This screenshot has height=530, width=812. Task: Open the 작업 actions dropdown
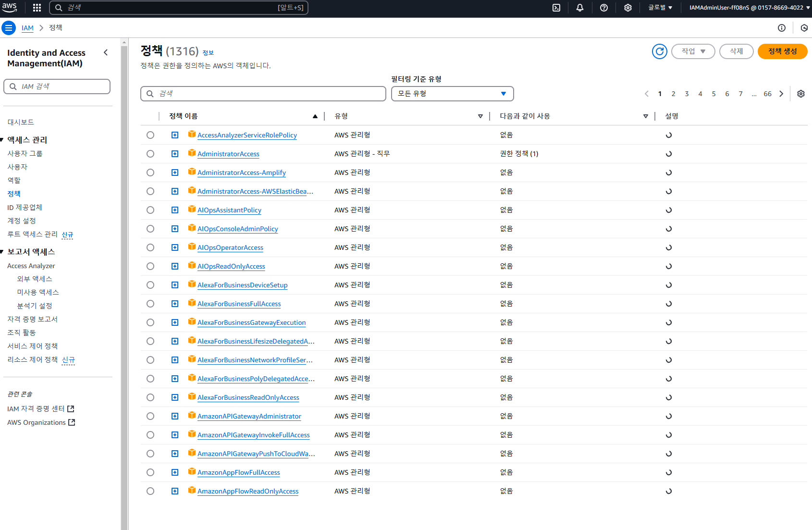coord(693,51)
